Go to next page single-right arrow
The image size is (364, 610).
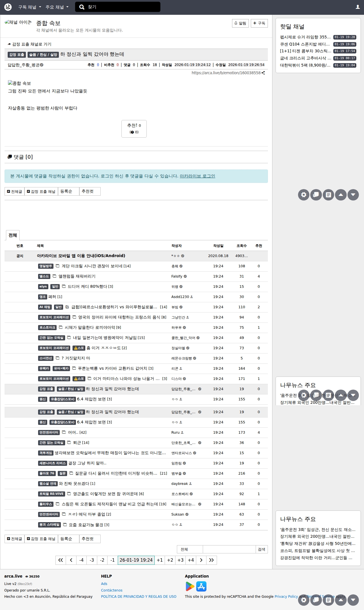tap(201, 560)
